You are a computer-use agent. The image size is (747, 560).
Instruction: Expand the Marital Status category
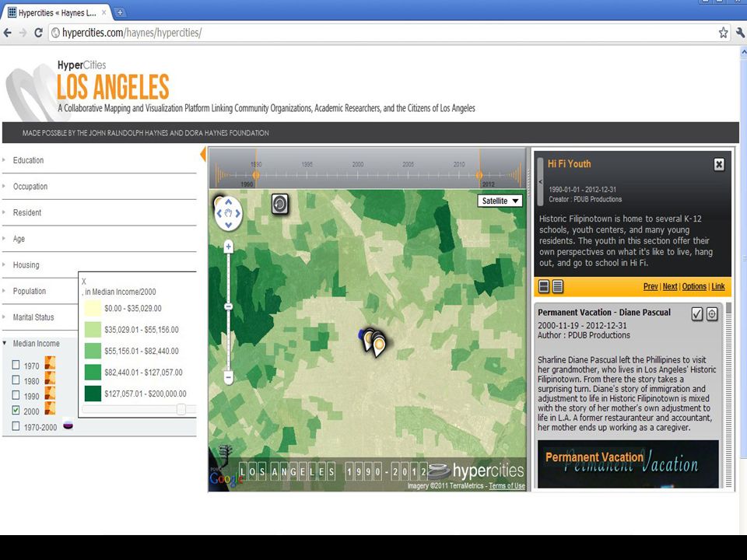33,317
